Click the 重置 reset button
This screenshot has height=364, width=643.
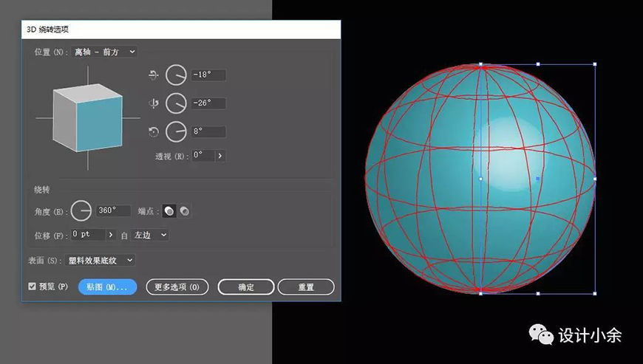click(x=306, y=287)
